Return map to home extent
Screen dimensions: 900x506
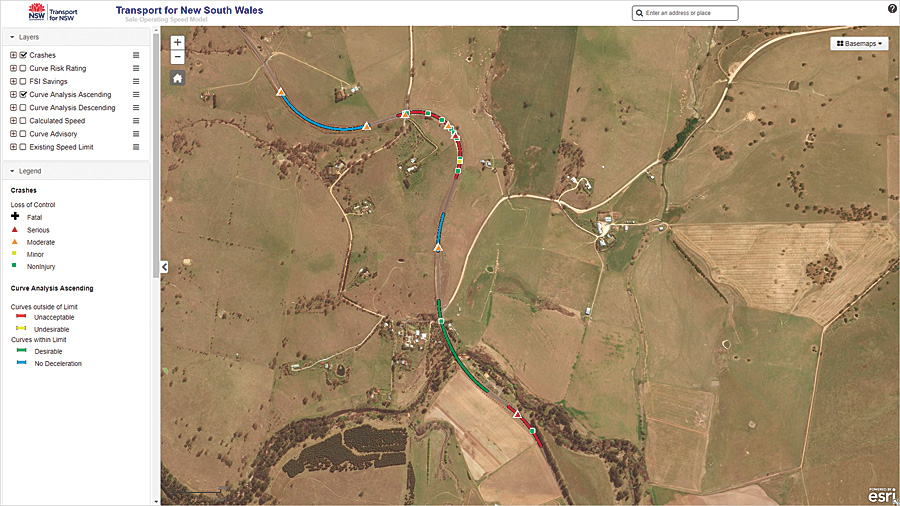coord(177,79)
